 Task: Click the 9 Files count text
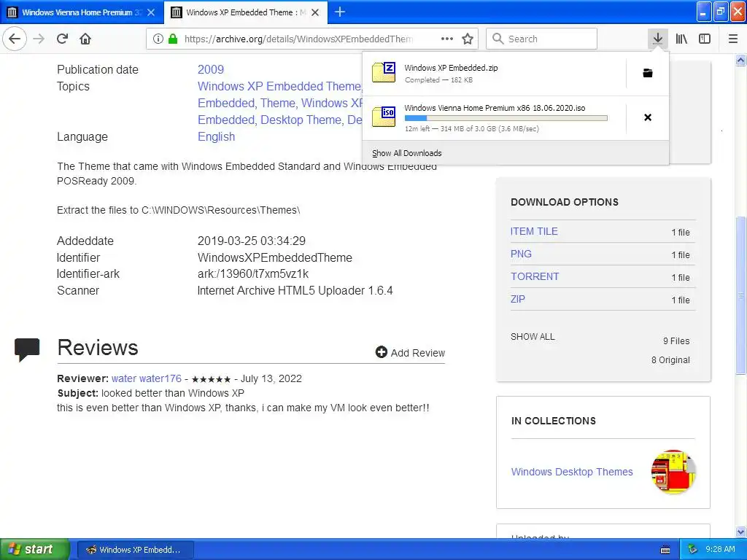pyautogui.click(x=676, y=341)
